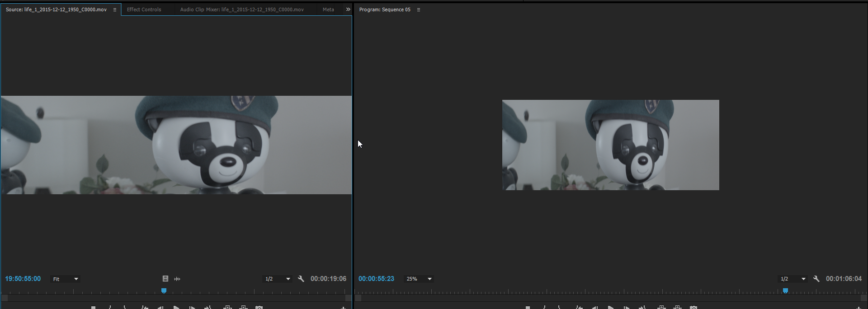868x309 pixels.
Task: Export frame with Source monitor camera icon
Action: (259, 307)
